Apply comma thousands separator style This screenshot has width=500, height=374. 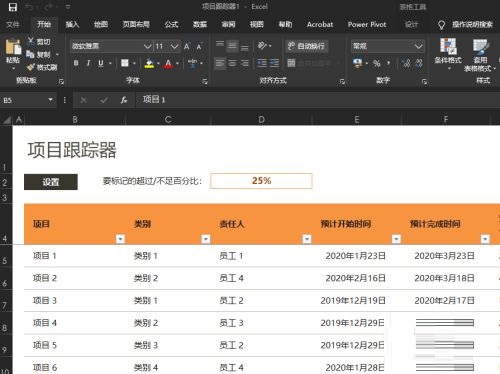389,63
